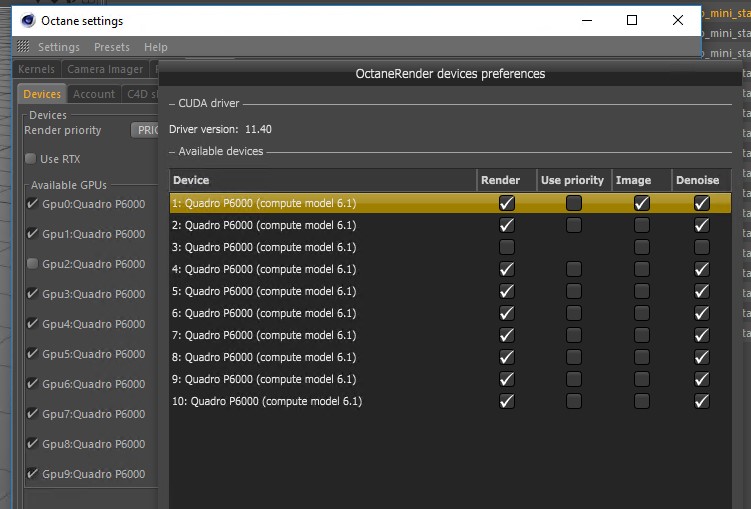The width and height of the screenshot is (751, 509).
Task: Enable Image checkbox for device 3
Action: click(x=642, y=247)
